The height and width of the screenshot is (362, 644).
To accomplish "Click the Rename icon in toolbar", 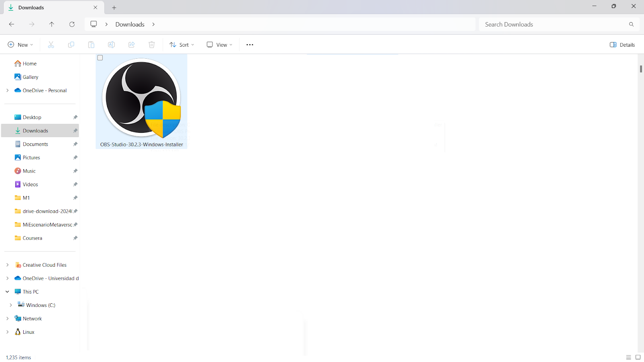I will coord(111,45).
